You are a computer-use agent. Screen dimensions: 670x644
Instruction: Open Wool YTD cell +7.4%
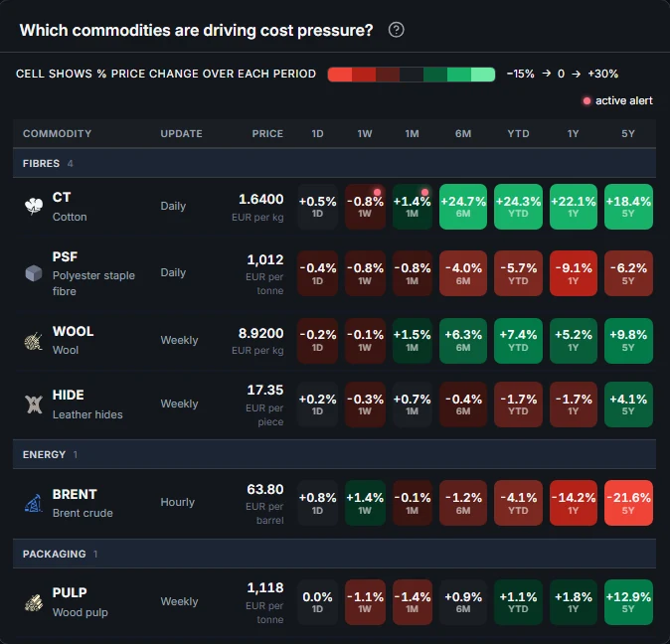[x=518, y=341]
